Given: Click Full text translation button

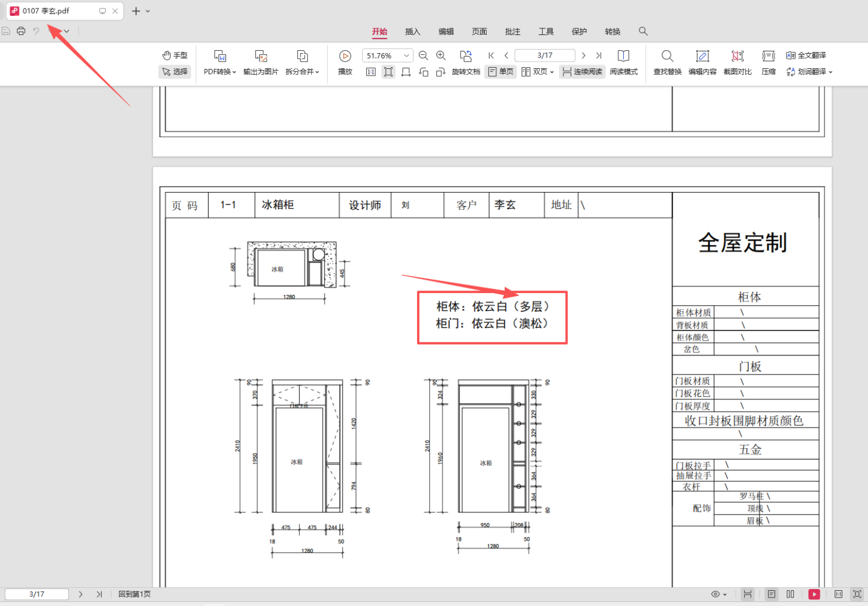Looking at the screenshot, I should pos(806,56).
